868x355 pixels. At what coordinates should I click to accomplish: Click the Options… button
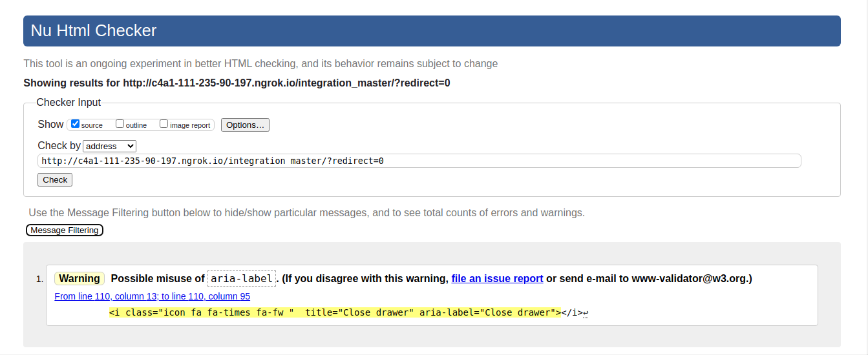click(x=245, y=125)
